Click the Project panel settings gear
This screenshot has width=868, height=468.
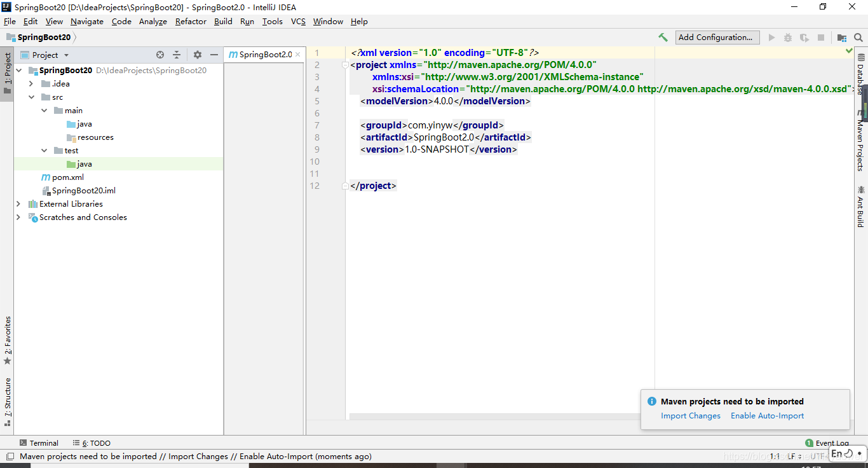point(196,55)
